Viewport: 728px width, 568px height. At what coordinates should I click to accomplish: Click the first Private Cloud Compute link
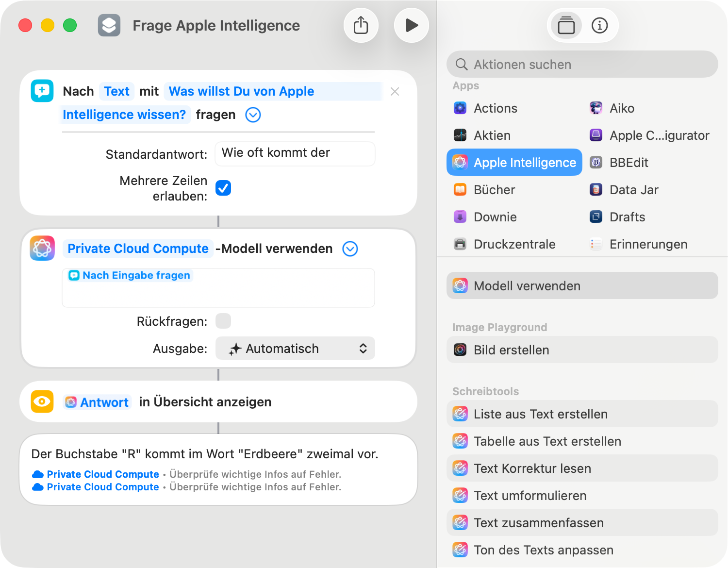pos(103,474)
